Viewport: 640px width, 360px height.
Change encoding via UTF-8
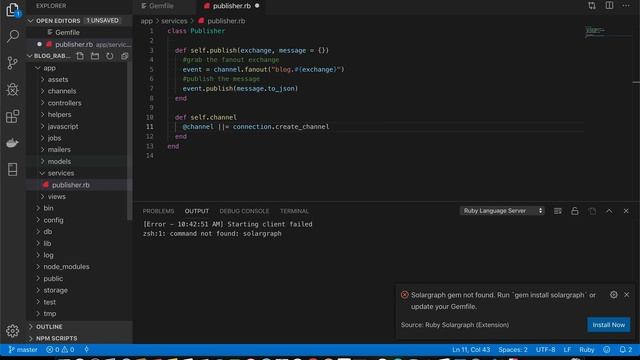[545, 350]
